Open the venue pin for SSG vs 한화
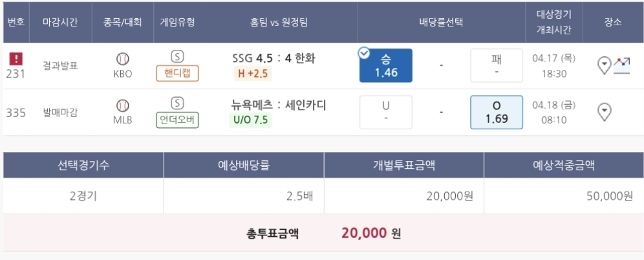644x260 pixels. tap(604, 65)
